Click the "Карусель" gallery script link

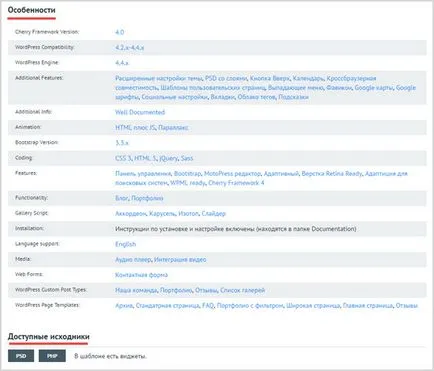coord(162,214)
